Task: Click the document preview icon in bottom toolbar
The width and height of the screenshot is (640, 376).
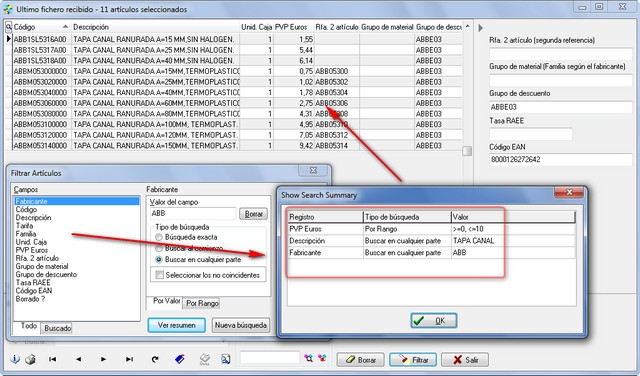Action: tap(225, 359)
